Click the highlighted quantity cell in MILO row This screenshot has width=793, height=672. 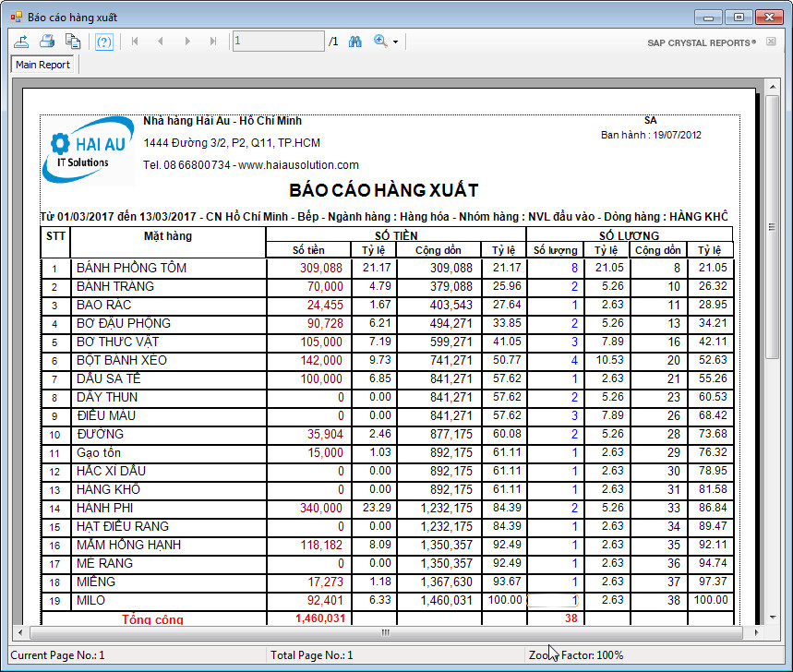click(552, 601)
